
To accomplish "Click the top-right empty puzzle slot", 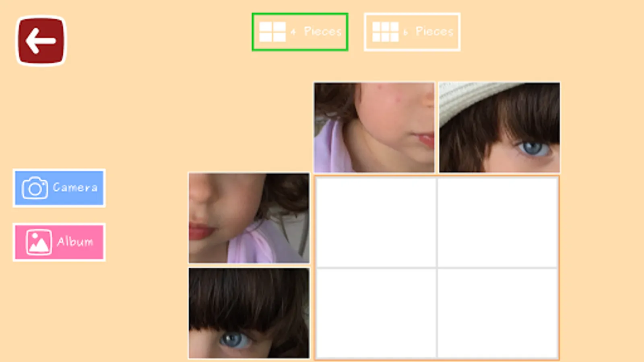I will [x=497, y=222].
